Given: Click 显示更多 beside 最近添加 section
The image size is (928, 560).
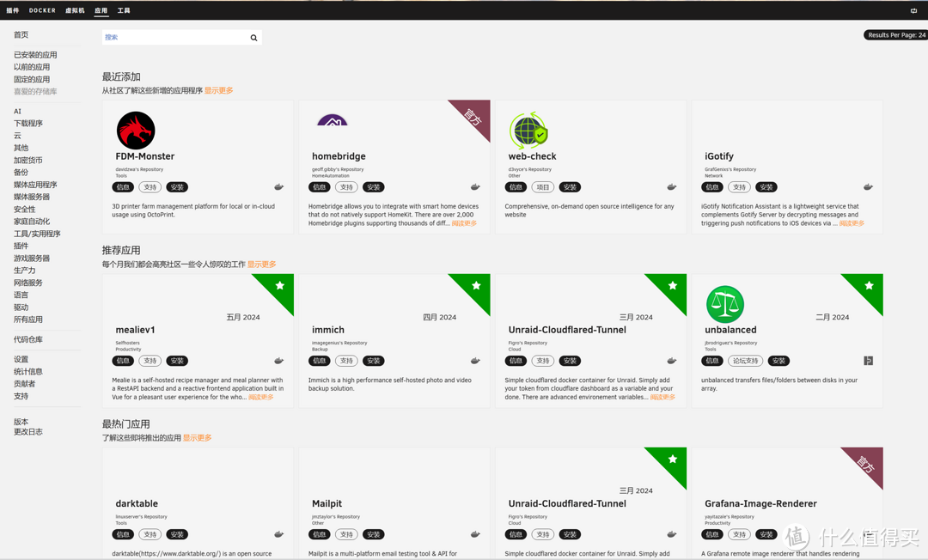Looking at the screenshot, I should [x=218, y=90].
